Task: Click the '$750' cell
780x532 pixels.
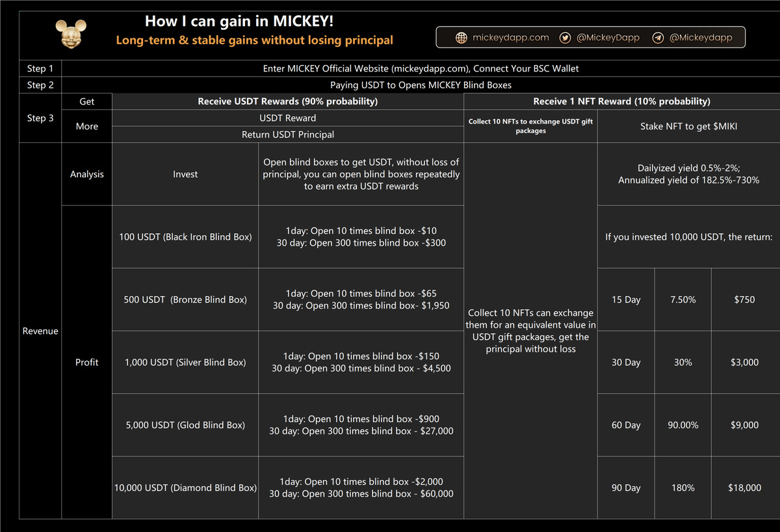Action: (x=745, y=299)
